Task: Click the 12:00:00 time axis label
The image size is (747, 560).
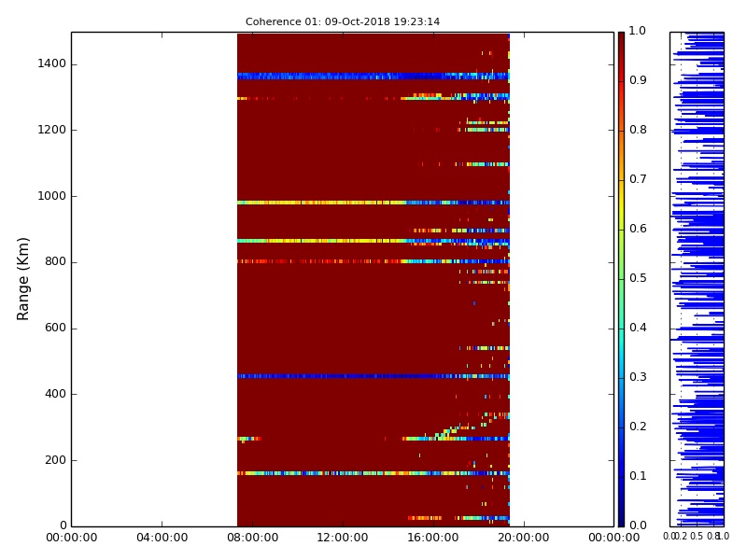Action: click(343, 538)
